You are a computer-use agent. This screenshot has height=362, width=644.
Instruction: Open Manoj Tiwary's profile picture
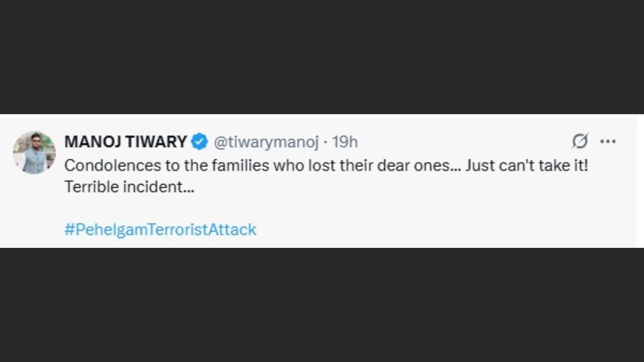[34, 152]
